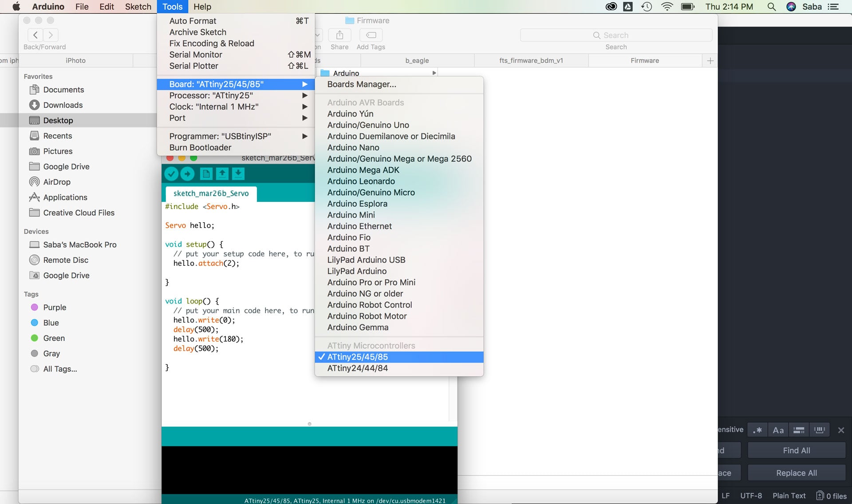Open Boards Manager...

click(x=399, y=84)
